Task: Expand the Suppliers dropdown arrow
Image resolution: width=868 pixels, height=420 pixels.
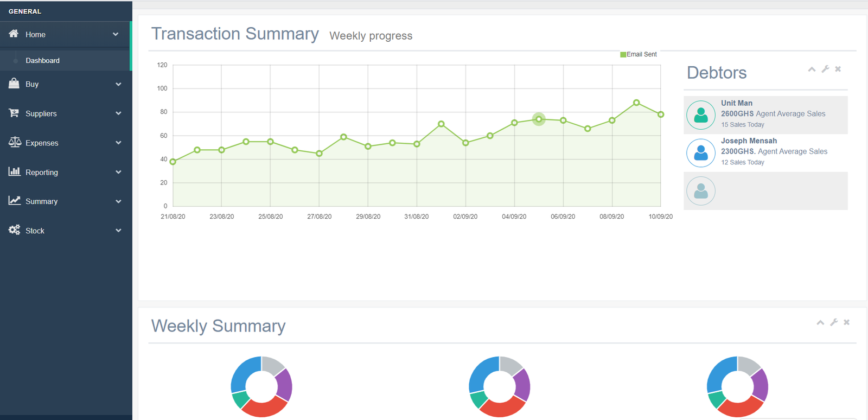Action: point(118,113)
